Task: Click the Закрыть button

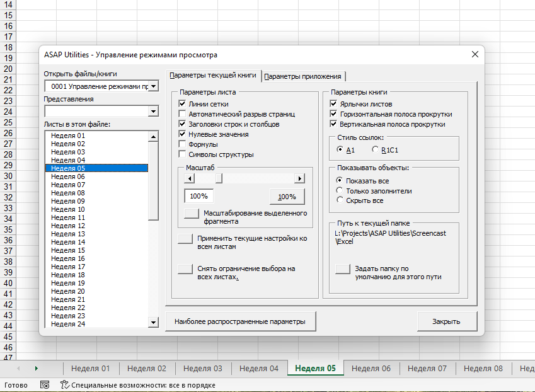Action: pyautogui.click(x=446, y=321)
